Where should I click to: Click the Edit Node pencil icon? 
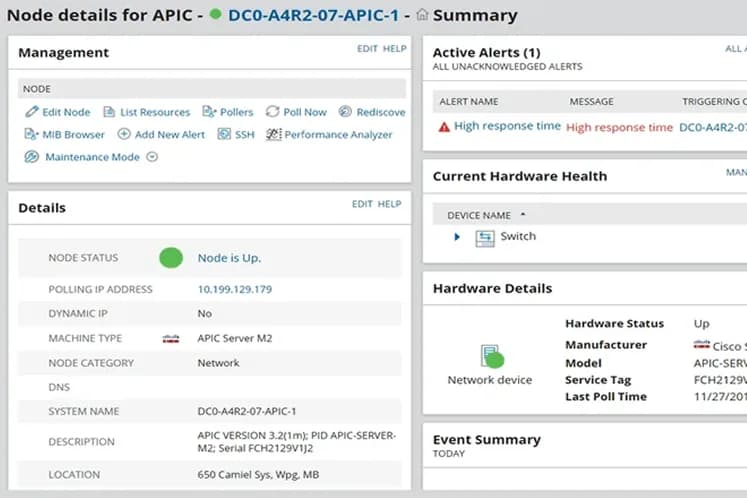[32, 112]
